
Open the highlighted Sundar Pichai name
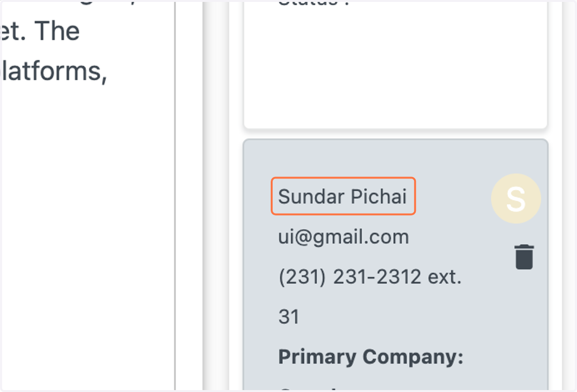[x=343, y=196]
